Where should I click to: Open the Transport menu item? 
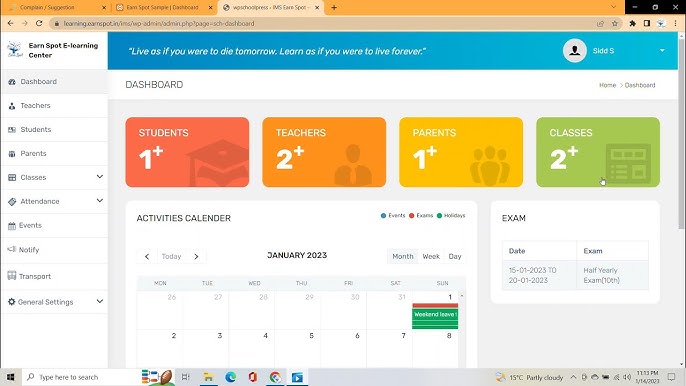(x=54, y=276)
